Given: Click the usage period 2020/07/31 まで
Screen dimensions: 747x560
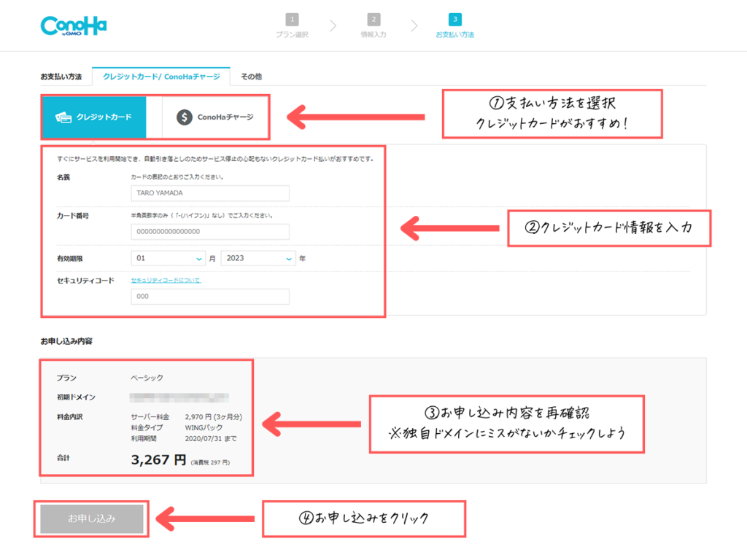Looking at the screenshot, I should [211, 438].
